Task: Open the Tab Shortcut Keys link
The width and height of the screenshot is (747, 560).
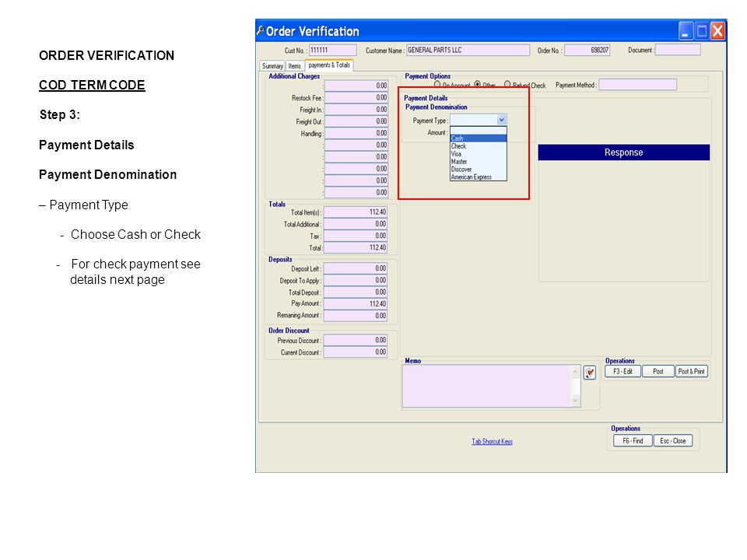Action: click(492, 442)
